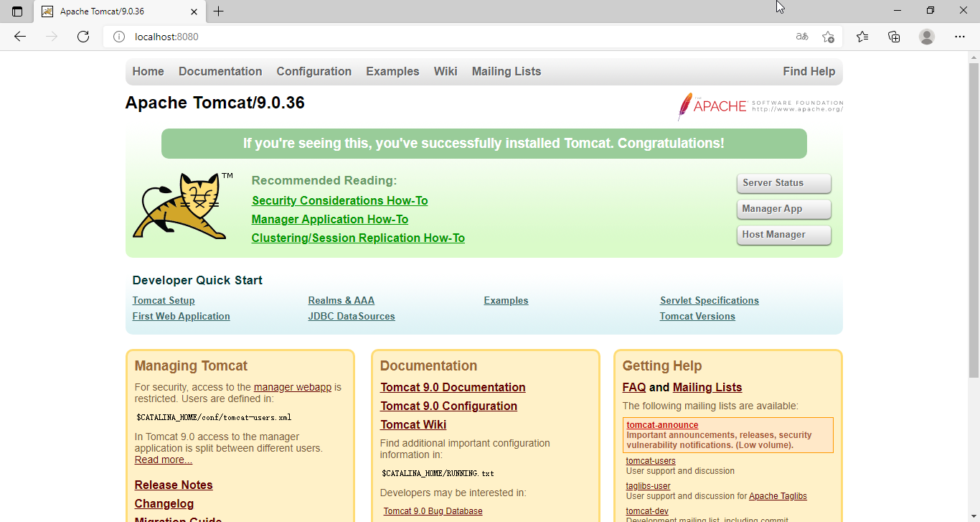Open the First Web Application link

coord(182,317)
